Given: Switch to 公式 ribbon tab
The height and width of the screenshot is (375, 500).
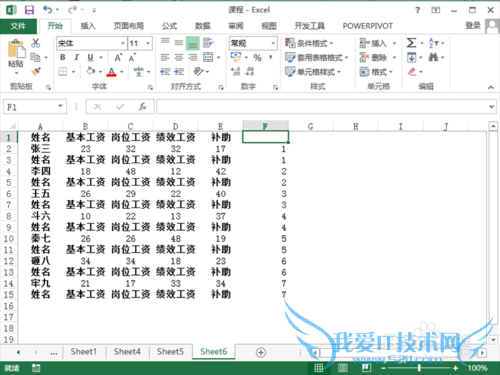Looking at the screenshot, I should pos(169,26).
